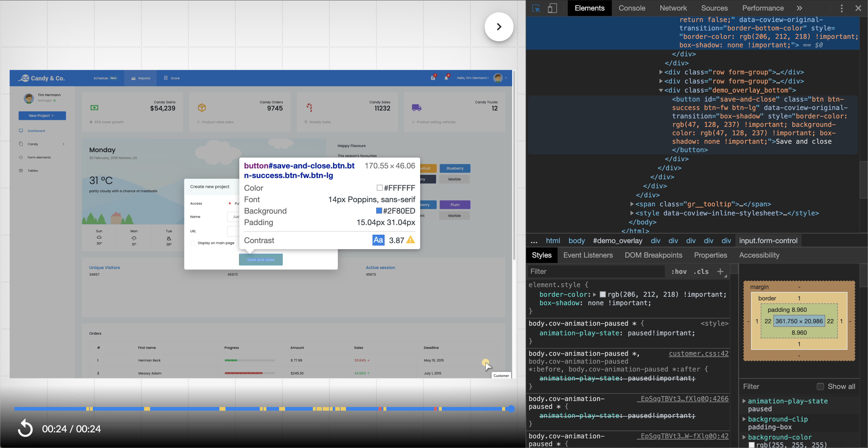Image resolution: width=868 pixels, height=448 pixels.
Task: Expand span gr__tooltip element
Action: [632, 204]
